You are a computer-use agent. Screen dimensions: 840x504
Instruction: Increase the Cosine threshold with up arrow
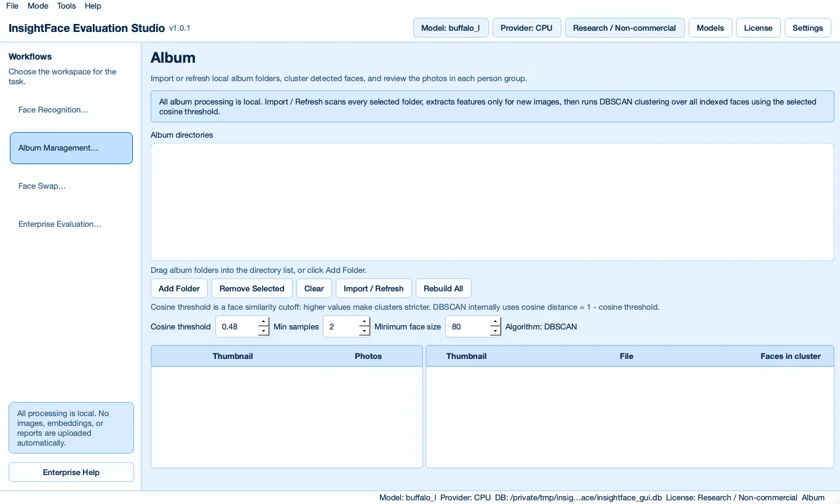tap(263, 321)
